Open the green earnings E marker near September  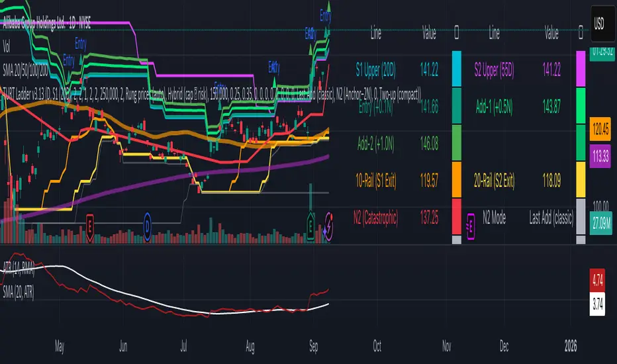point(310,226)
